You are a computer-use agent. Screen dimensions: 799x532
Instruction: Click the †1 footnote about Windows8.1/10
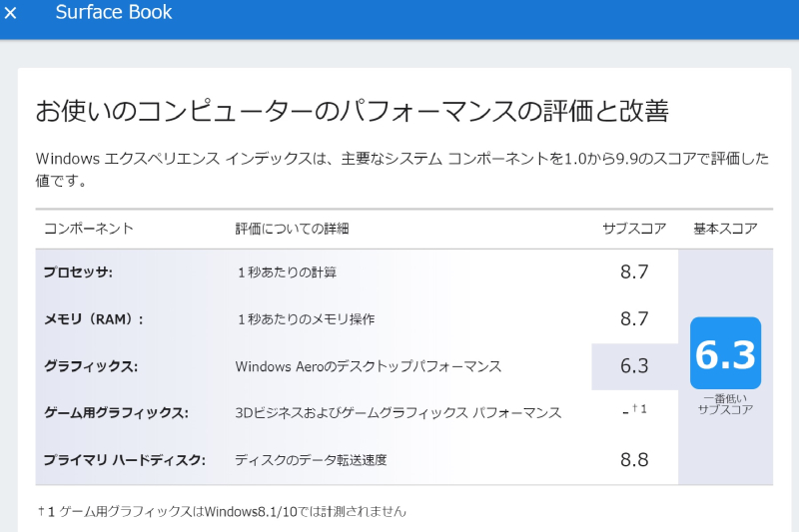pos(222,511)
